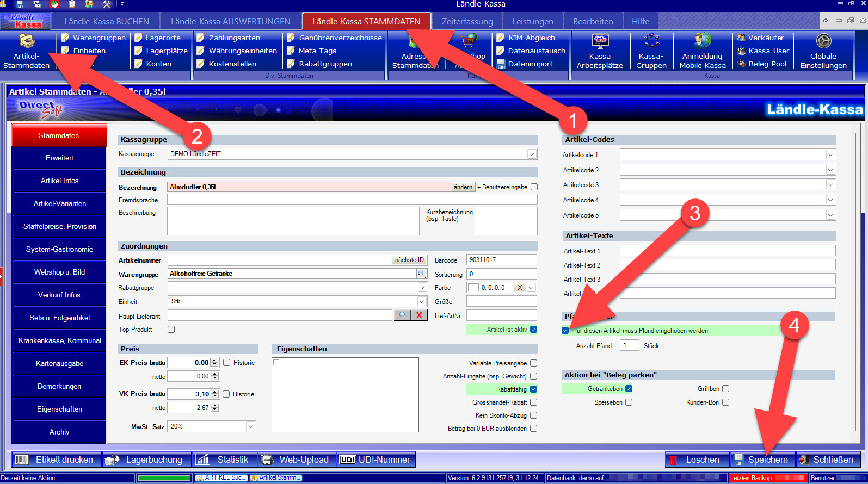
Task: Open Datenimport function
Action: [525, 64]
